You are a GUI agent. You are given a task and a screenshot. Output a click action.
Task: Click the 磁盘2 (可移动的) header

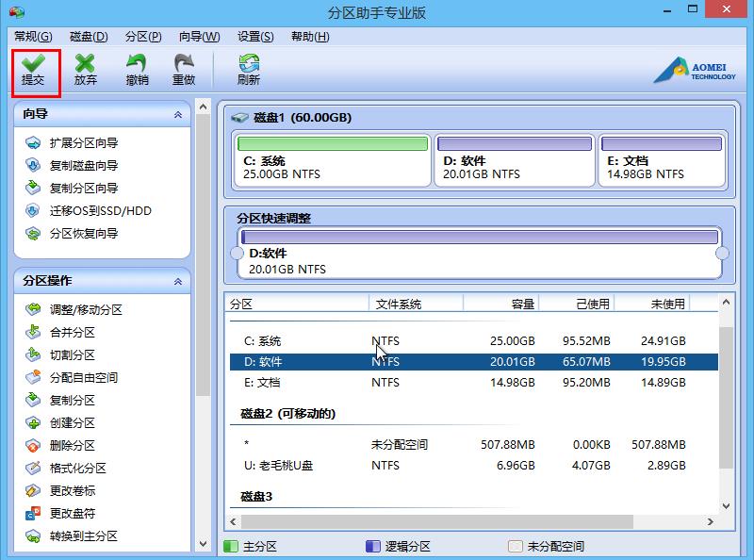pyautogui.click(x=287, y=413)
